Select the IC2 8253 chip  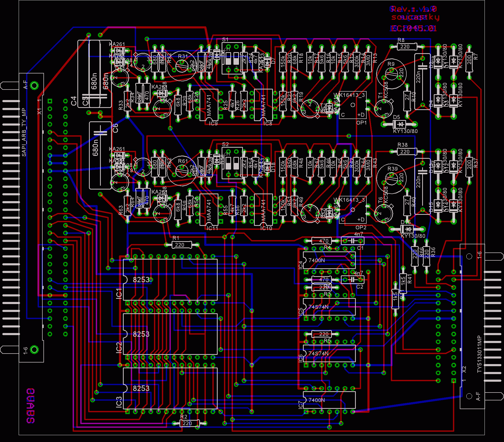pos(170,334)
